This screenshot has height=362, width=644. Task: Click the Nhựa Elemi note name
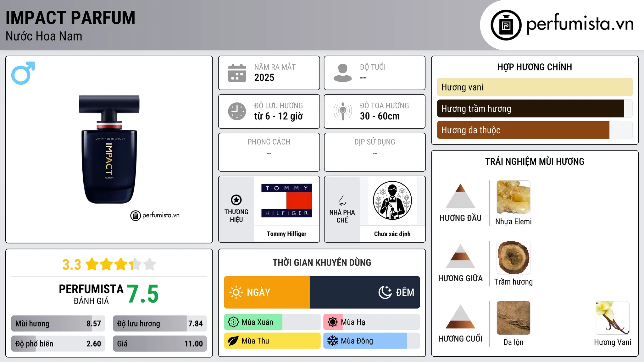pos(514,222)
